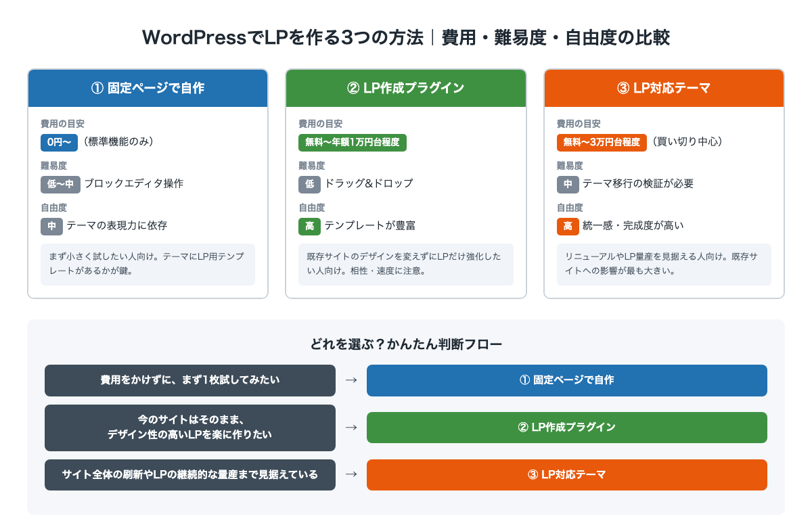812x525 pixels.
Task: Click '自由度' label in LP作成プラグイン card
Action: click(x=312, y=208)
